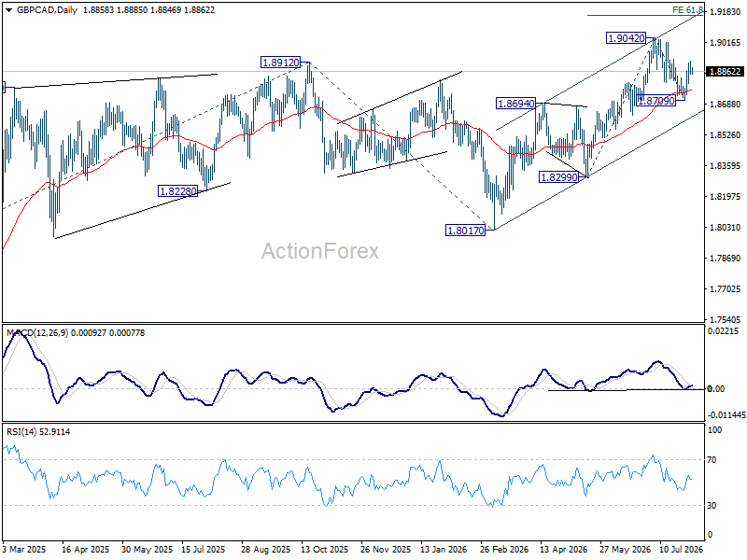
Task: Select the FE 61.8 Fibonacci label
Action: click(x=687, y=9)
